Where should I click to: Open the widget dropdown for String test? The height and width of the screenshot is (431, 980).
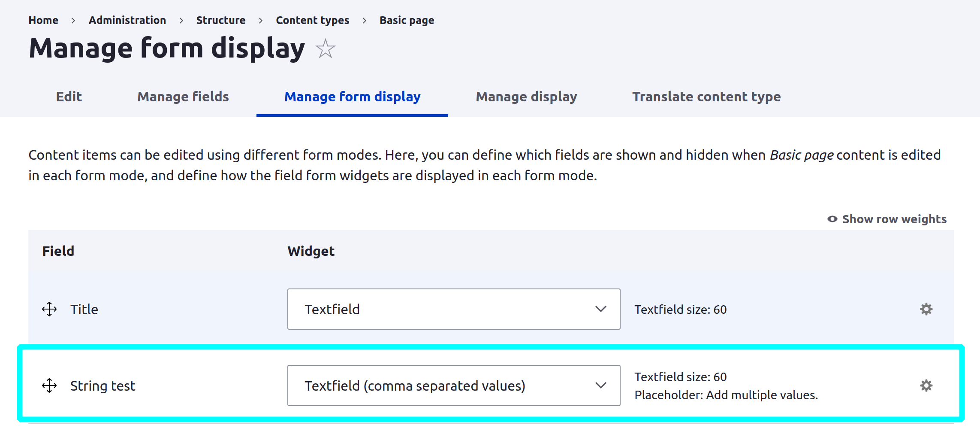453,385
